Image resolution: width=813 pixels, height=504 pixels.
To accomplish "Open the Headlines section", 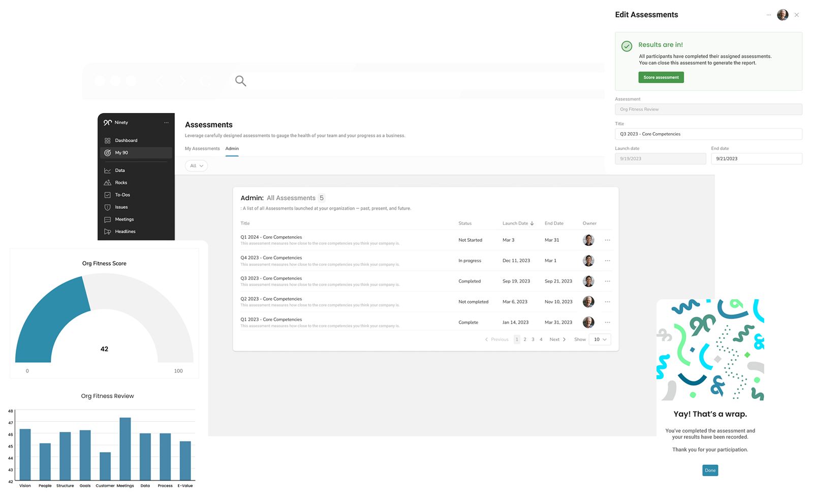I will tap(124, 231).
